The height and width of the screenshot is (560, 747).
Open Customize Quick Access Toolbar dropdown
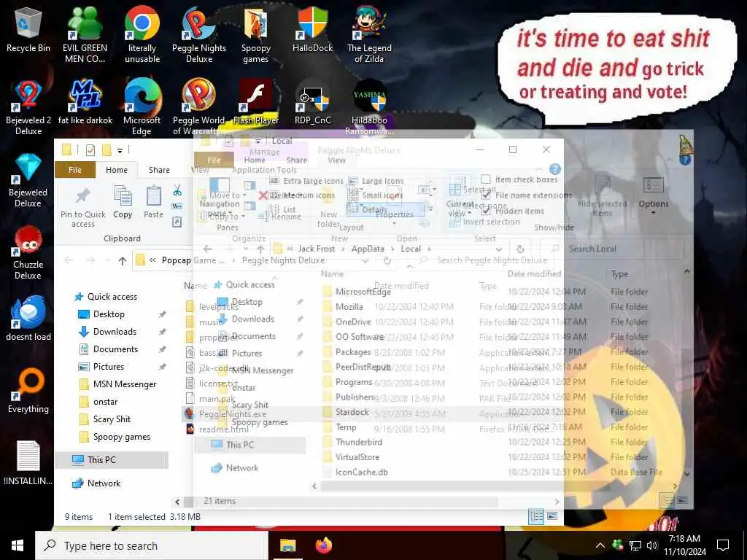coord(120,150)
